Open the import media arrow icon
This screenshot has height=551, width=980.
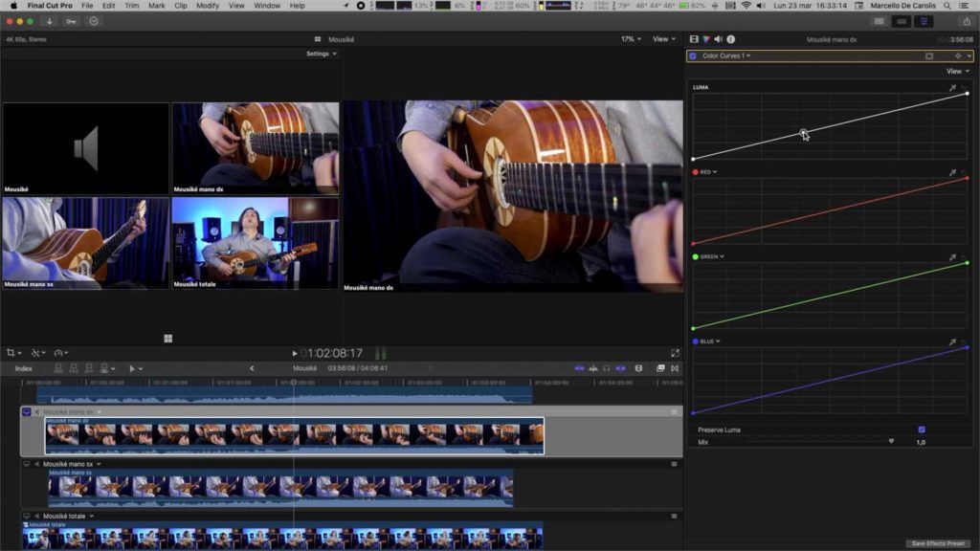50,21
